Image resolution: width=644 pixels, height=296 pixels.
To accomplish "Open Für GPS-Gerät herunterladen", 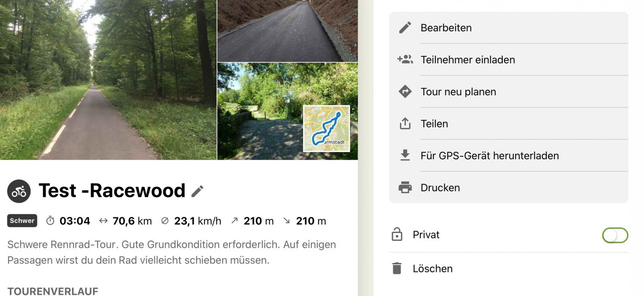I will (509, 156).
